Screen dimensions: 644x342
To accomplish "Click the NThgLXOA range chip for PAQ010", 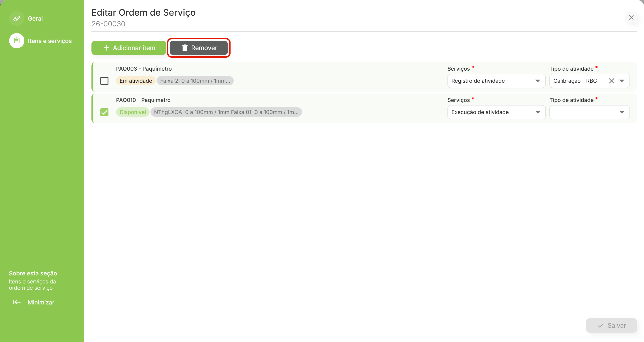I will click(x=226, y=112).
